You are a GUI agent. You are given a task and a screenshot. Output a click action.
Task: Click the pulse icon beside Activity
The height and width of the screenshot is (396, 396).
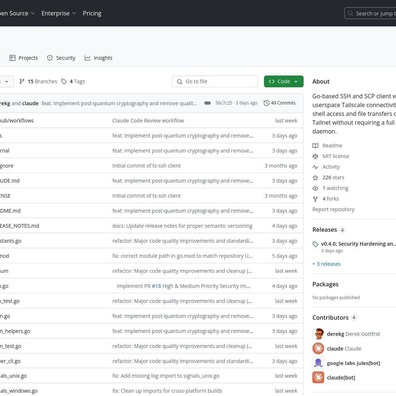pos(315,167)
